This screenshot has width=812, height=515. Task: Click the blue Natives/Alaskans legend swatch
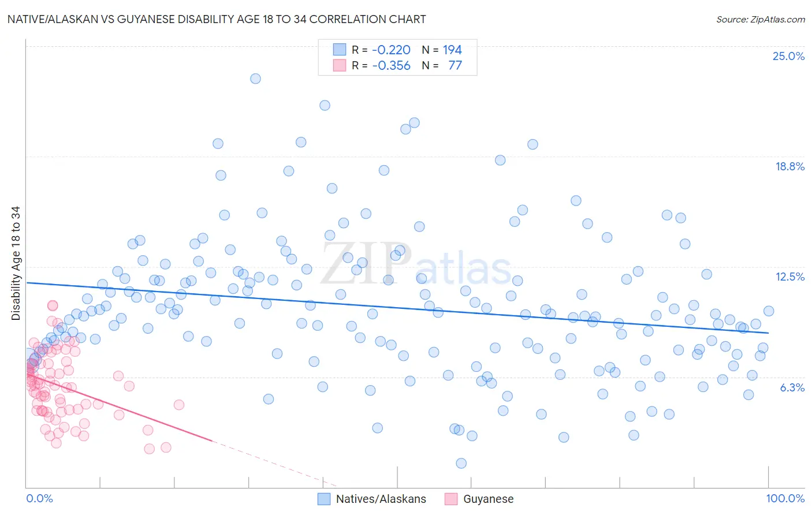324,499
